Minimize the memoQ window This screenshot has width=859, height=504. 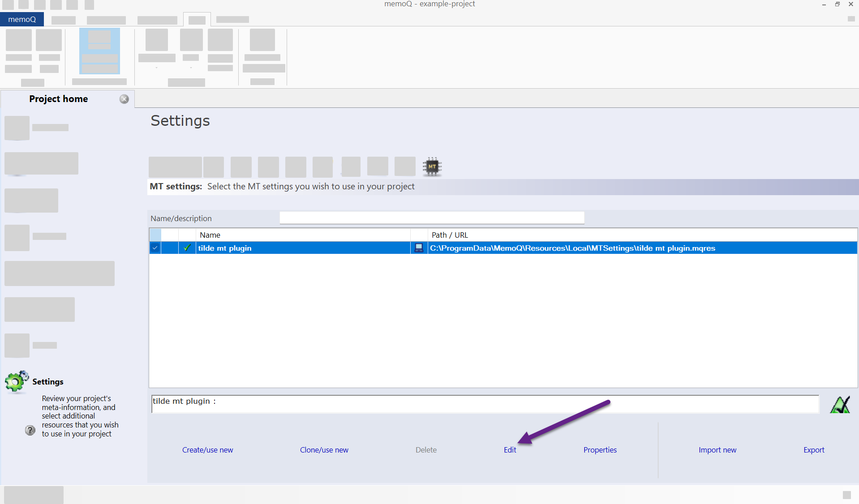click(824, 4)
